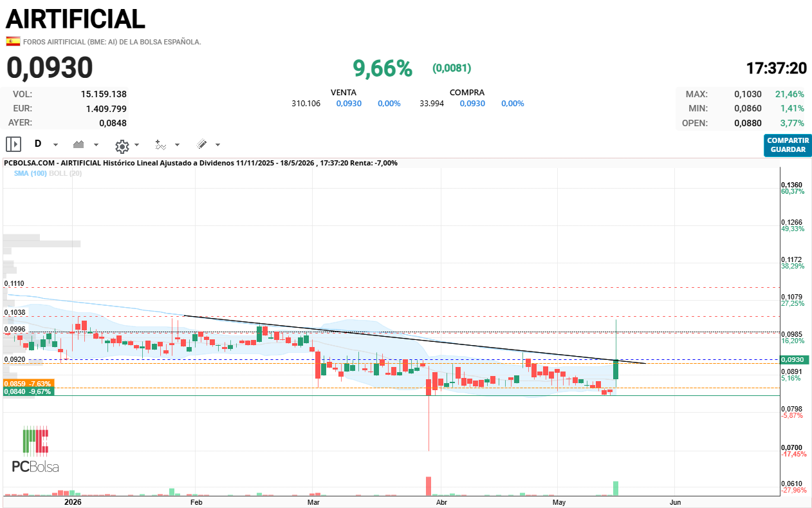
Task: Click the 0,1110 resistance level label
Action: coord(14,283)
